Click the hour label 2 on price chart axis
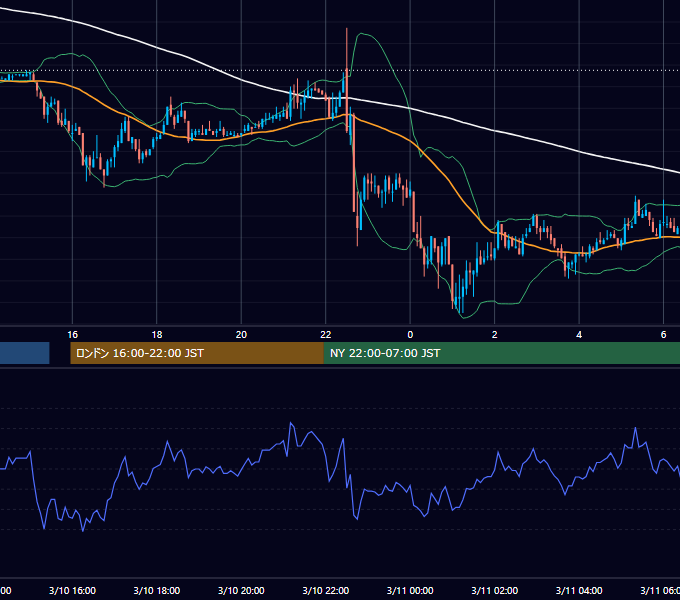This screenshot has height=600, width=680. pos(494,335)
